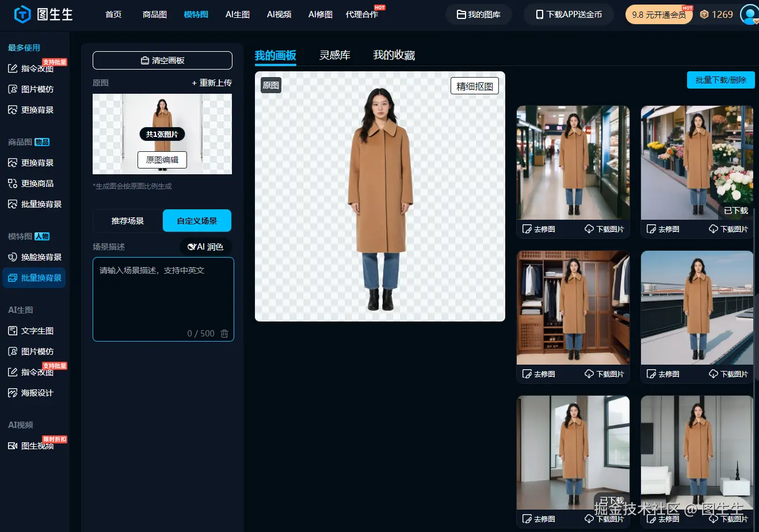Switch to 推荐场景 tab
Image resolution: width=759 pixels, height=532 pixels.
[x=128, y=221]
